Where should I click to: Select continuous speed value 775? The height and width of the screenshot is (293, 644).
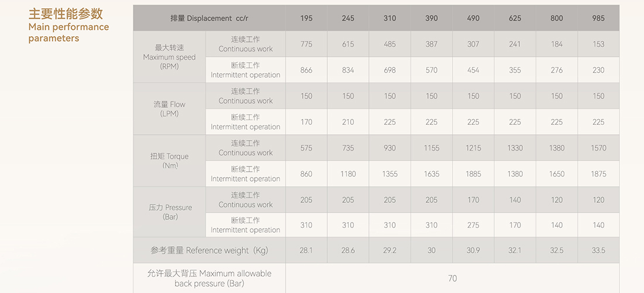pyautogui.click(x=306, y=44)
